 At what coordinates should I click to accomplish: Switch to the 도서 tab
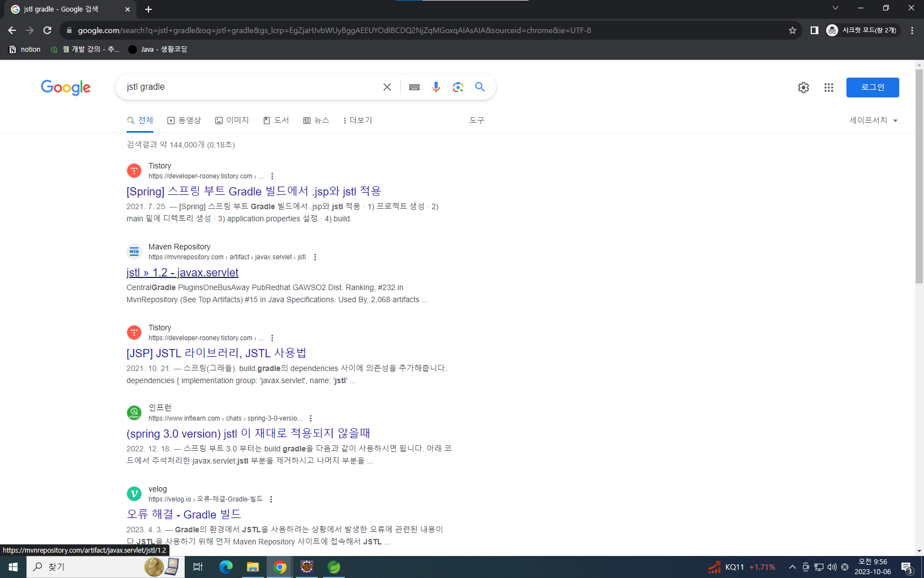point(276,121)
